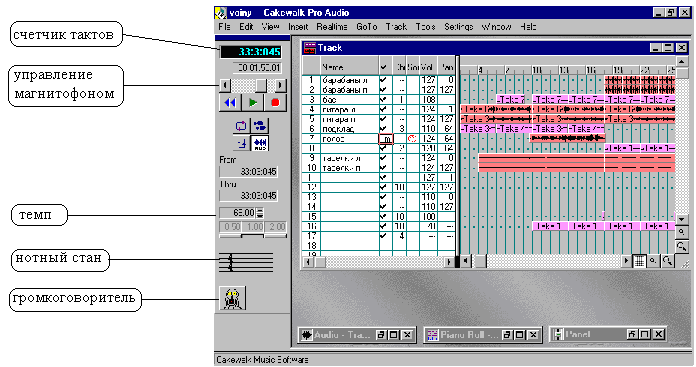Start playback with the green Play button
Image resolution: width=696 pixels, height=367 pixels.
point(253,103)
